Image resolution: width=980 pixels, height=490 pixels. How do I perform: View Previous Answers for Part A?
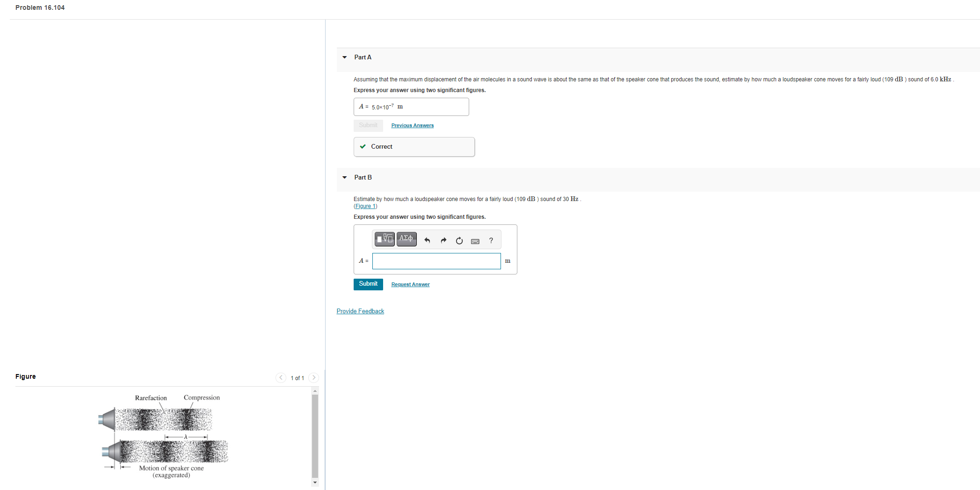click(x=412, y=125)
